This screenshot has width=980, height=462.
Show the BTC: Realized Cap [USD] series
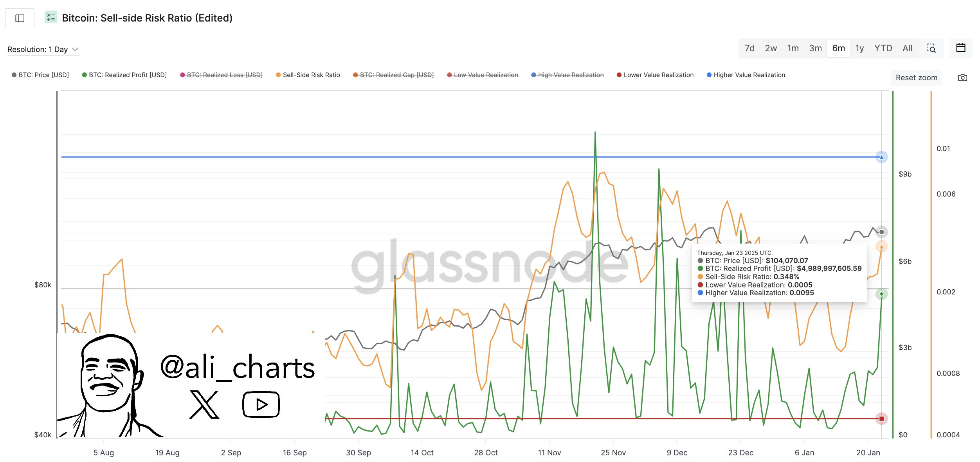coord(393,75)
